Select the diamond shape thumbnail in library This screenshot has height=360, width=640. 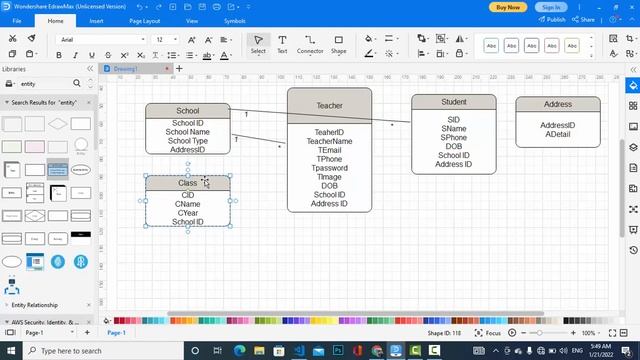(x=58, y=124)
